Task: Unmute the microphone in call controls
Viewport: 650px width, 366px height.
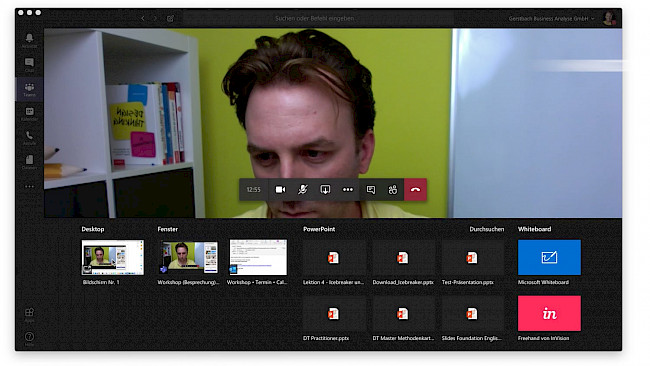Action: [303, 189]
